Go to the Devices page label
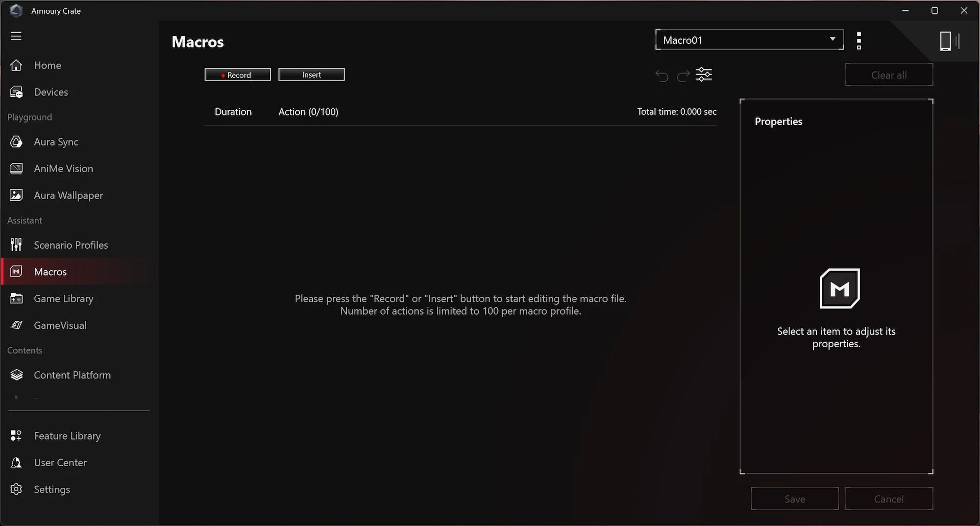Screen dimensions: 980x526 (x=51, y=92)
